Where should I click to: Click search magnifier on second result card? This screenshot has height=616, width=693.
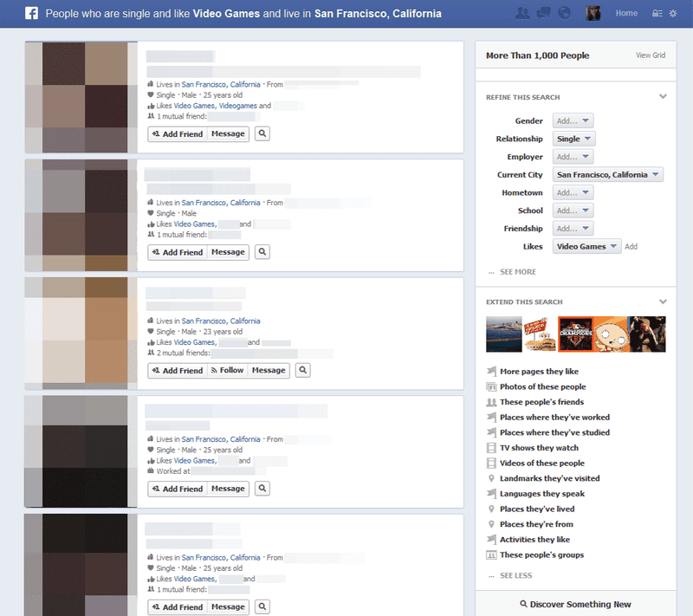coord(262,252)
